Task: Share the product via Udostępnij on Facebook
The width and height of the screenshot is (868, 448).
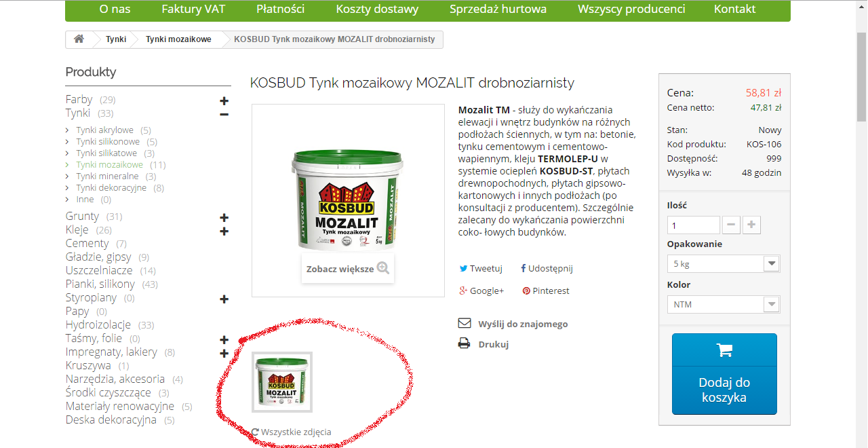Action: [547, 268]
